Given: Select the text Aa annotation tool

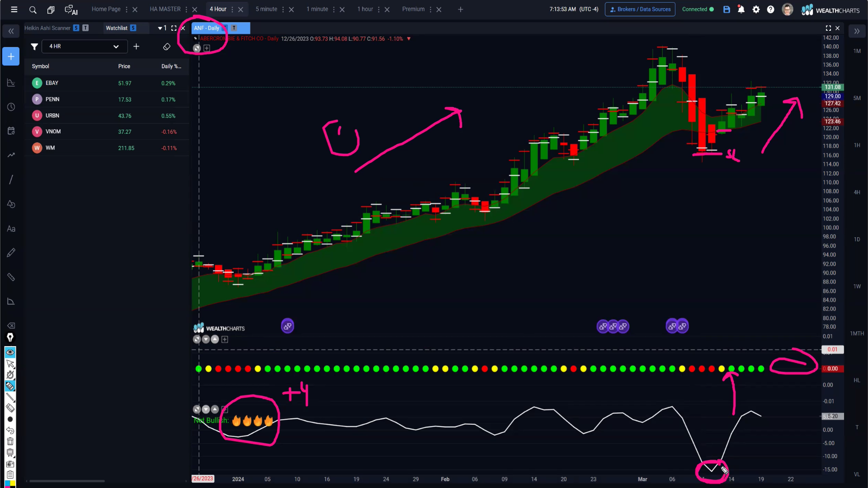Looking at the screenshot, I should pyautogui.click(x=11, y=229).
